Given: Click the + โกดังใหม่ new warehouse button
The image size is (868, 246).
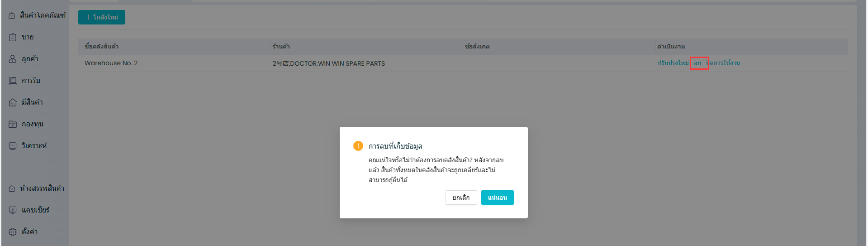Looking at the screenshot, I should (102, 17).
